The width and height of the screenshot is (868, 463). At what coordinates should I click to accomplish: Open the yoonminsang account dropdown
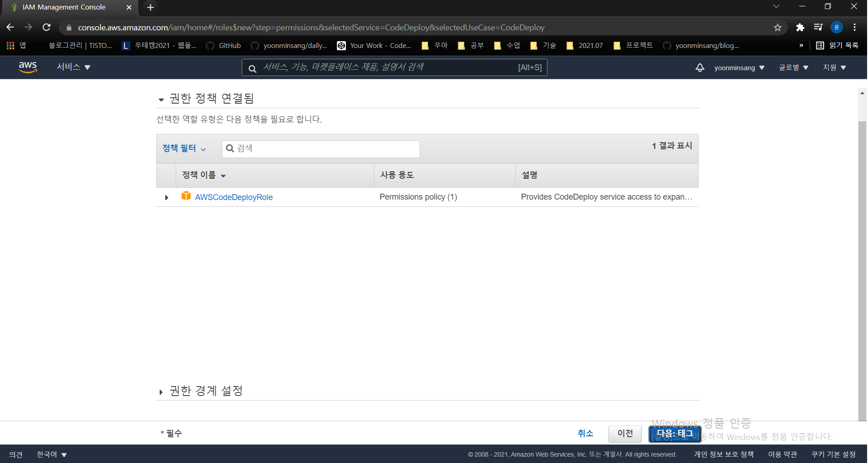739,67
